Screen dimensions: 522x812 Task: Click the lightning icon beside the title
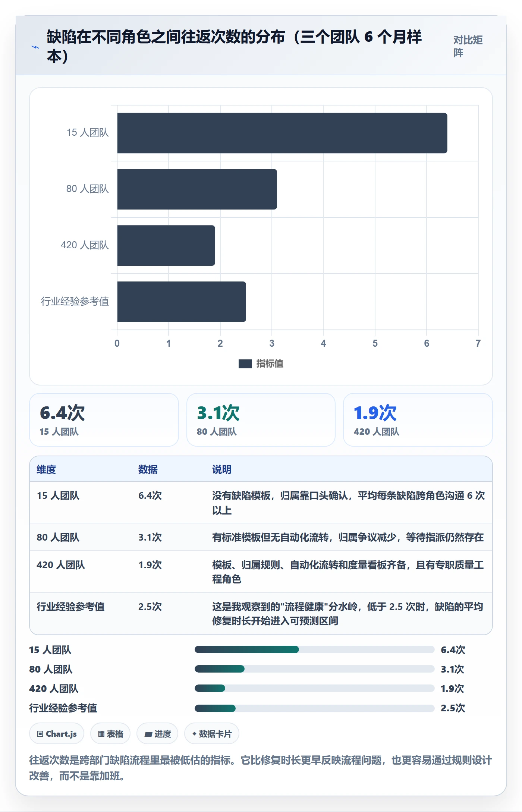click(x=35, y=47)
